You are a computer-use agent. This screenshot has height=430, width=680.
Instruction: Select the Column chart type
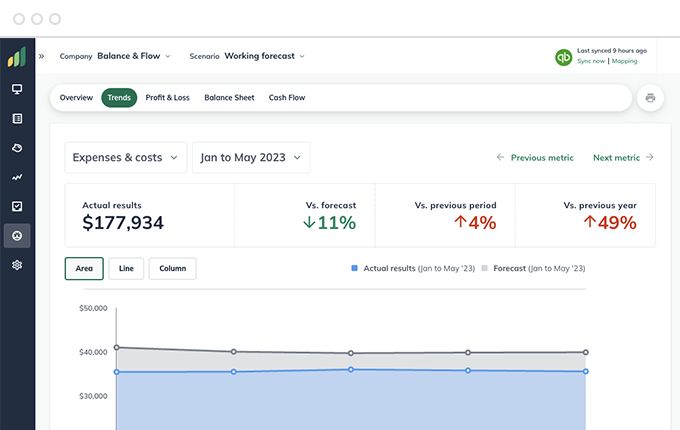pyautogui.click(x=173, y=268)
